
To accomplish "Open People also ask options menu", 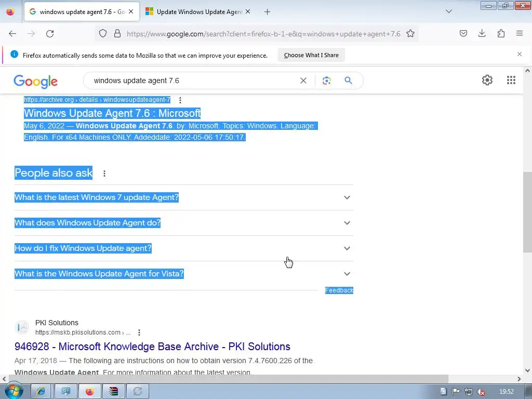I will coord(104,174).
